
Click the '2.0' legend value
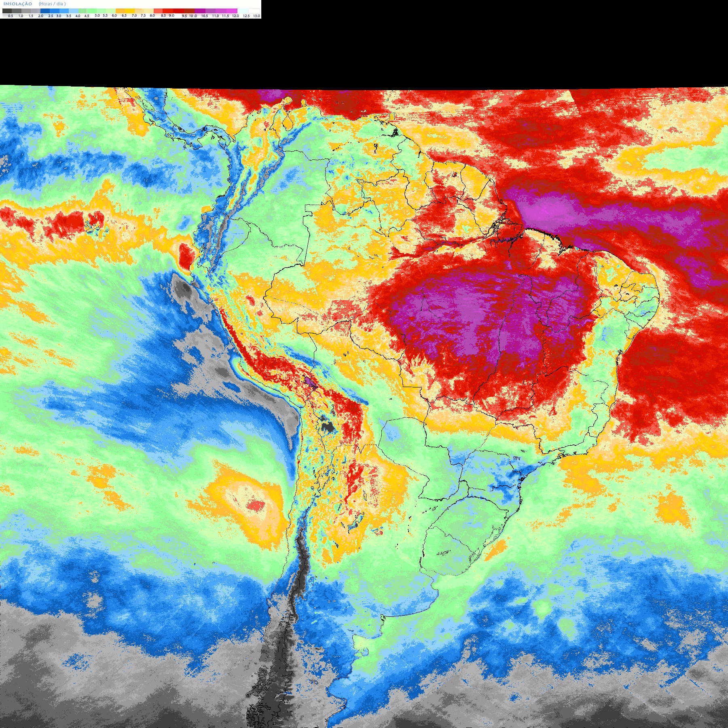(x=40, y=16)
